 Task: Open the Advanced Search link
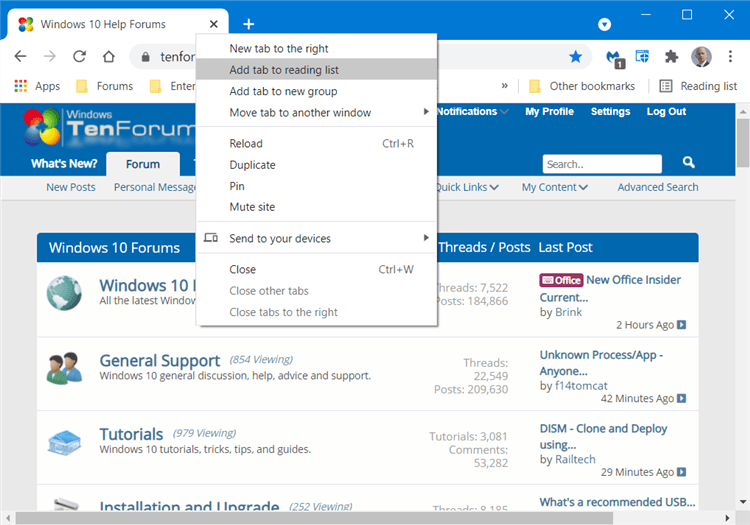[x=658, y=187]
